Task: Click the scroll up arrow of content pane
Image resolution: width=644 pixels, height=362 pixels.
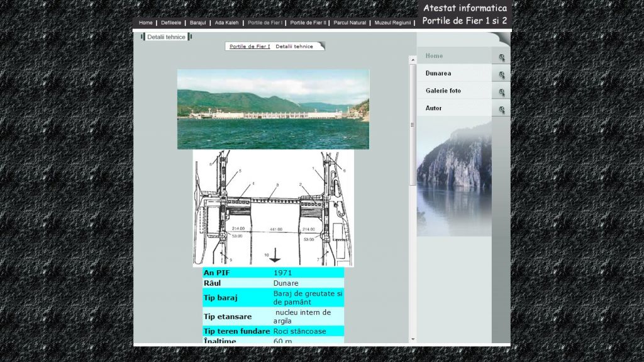Action: [413, 60]
